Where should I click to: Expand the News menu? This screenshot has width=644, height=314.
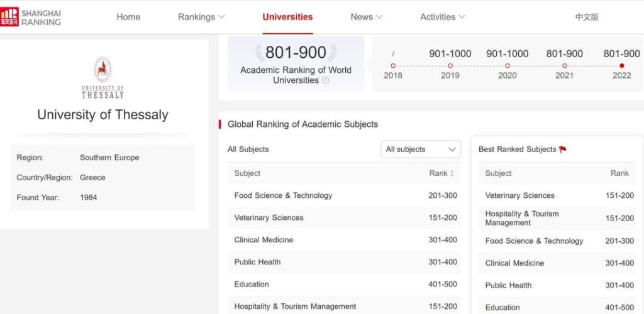[367, 17]
